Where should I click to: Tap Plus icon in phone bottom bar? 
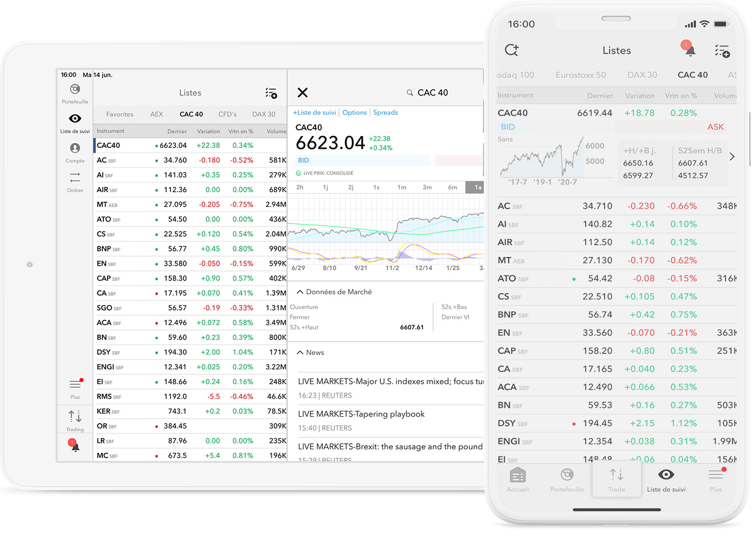(716, 480)
